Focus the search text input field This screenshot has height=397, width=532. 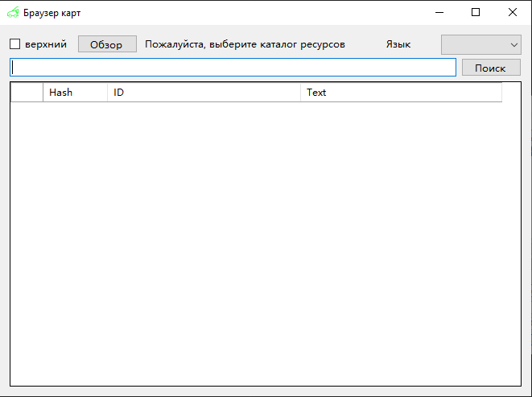[x=233, y=68]
